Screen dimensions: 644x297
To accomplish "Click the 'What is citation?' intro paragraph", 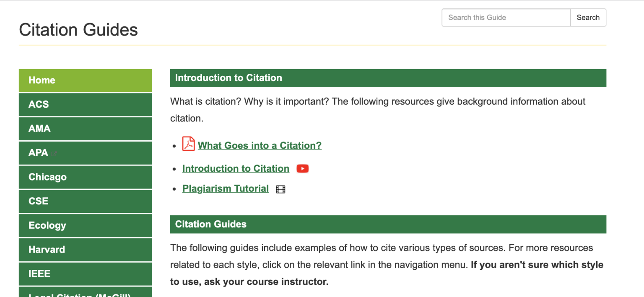I will pyautogui.click(x=378, y=110).
